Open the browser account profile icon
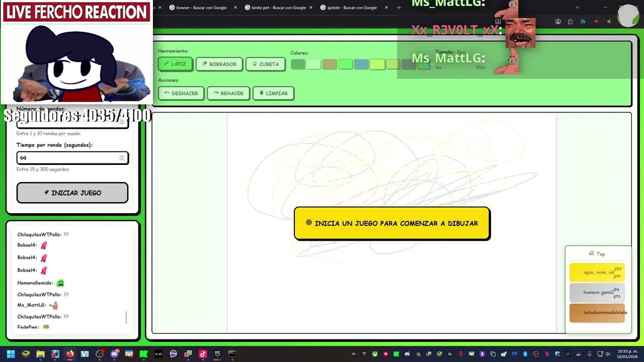The image size is (644, 362). [x=558, y=22]
